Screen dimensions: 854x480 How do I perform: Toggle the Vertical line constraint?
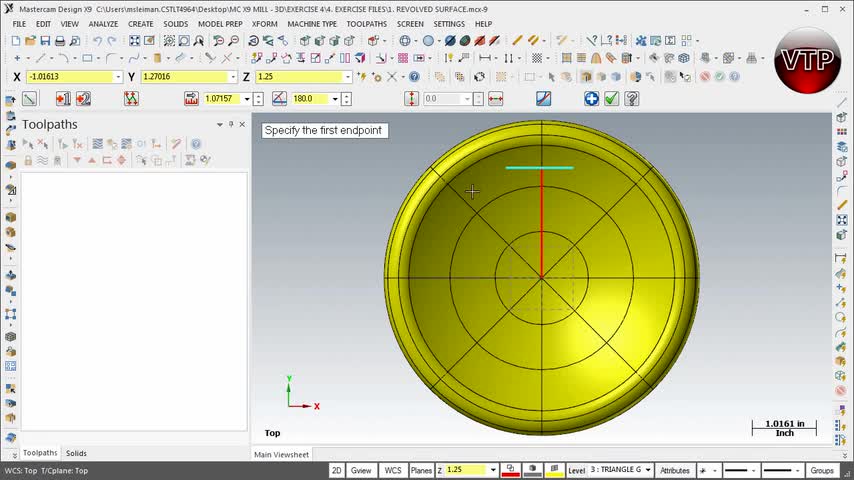[411, 98]
